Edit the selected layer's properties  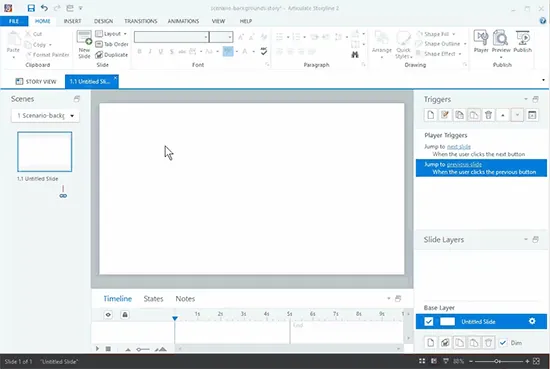445,343
